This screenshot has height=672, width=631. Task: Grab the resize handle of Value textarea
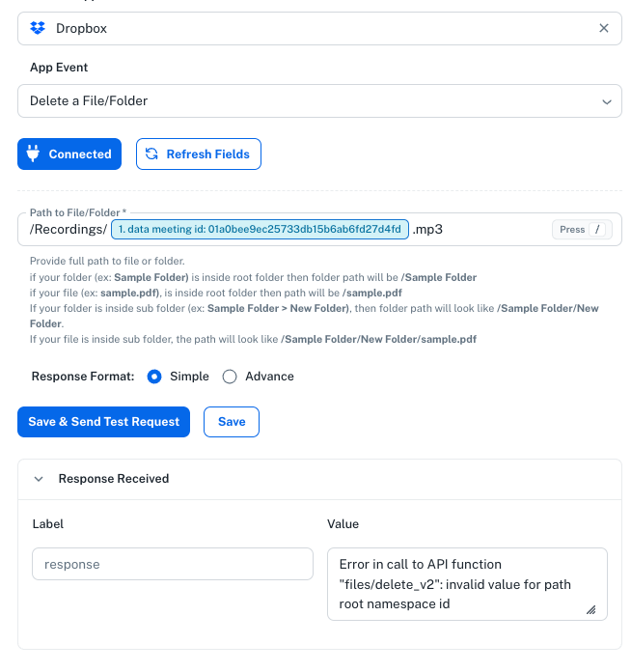pyautogui.click(x=591, y=609)
